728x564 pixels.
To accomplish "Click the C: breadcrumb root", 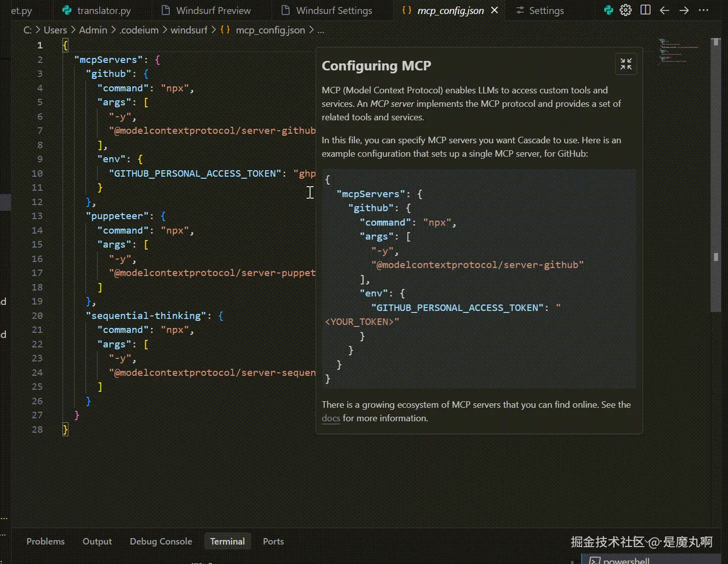I will coord(27,30).
